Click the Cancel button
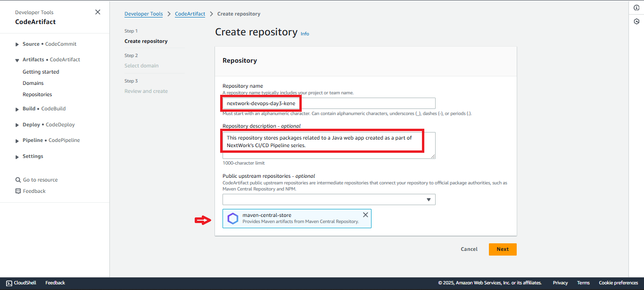644x290 pixels. coord(469,249)
